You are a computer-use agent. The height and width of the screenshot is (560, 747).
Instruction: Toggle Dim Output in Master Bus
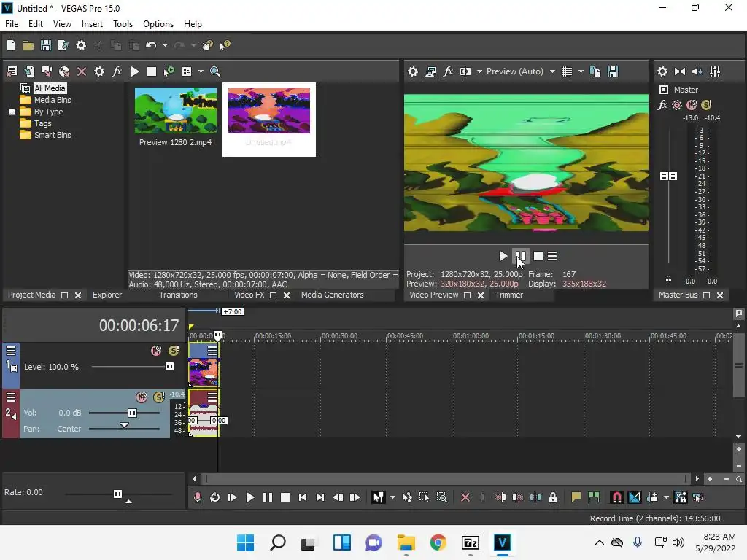pyautogui.click(x=697, y=71)
